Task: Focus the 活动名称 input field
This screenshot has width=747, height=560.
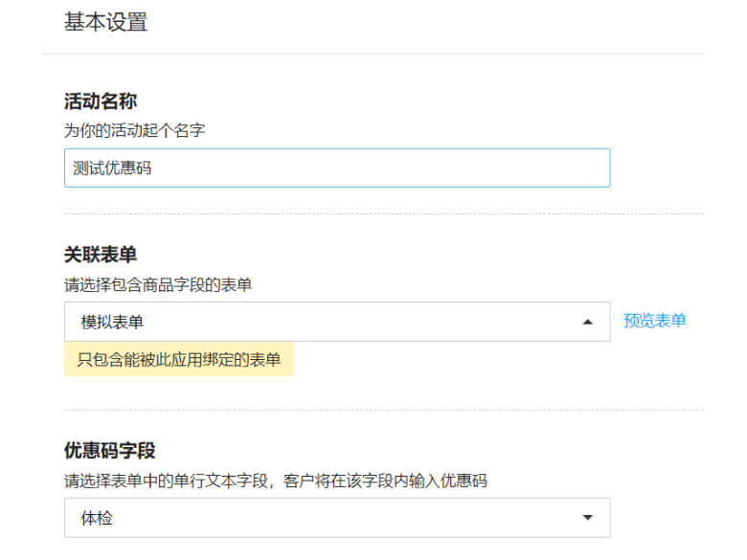Action: click(337, 168)
